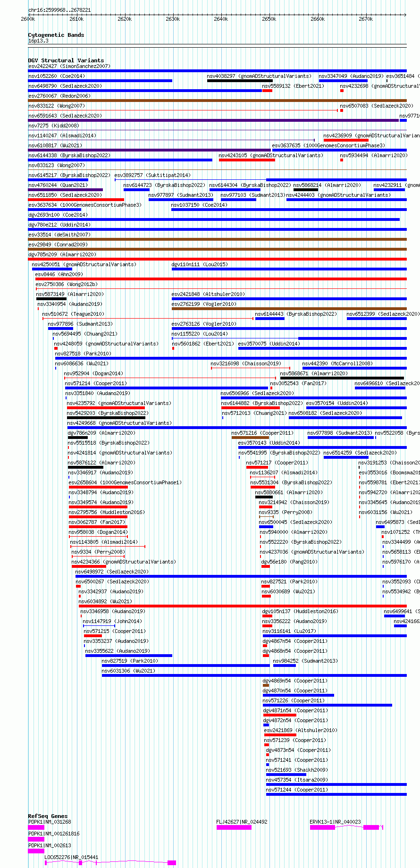
Task: Click nsv6511850 (Sedlazeck2020) label
Action: click(65, 195)
